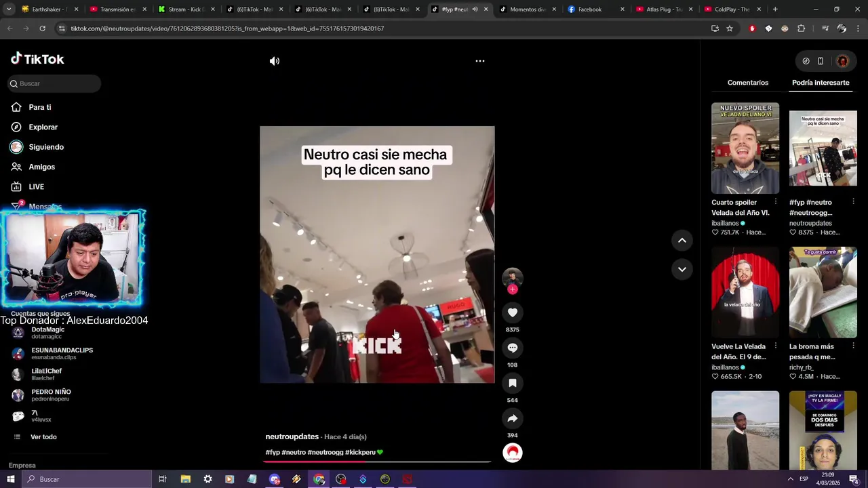View site information icon in address bar
Screen dimensions: 868x488
click(x=62, y=28)
